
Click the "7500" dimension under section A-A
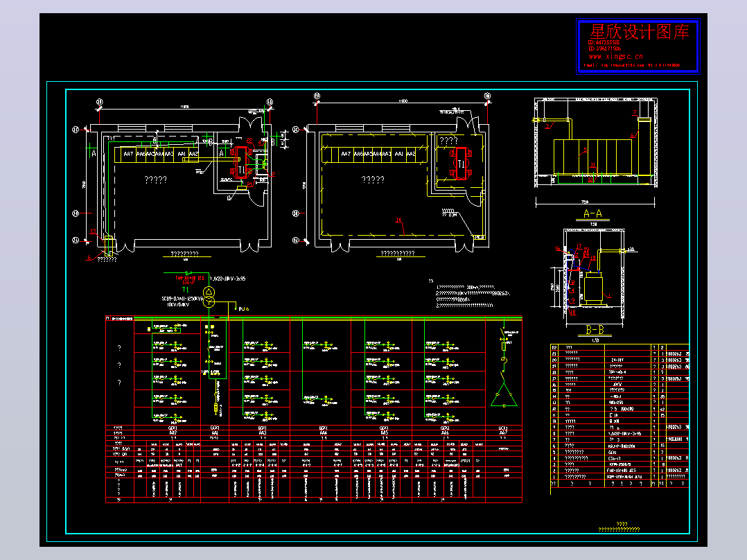(x=586, y=202)
